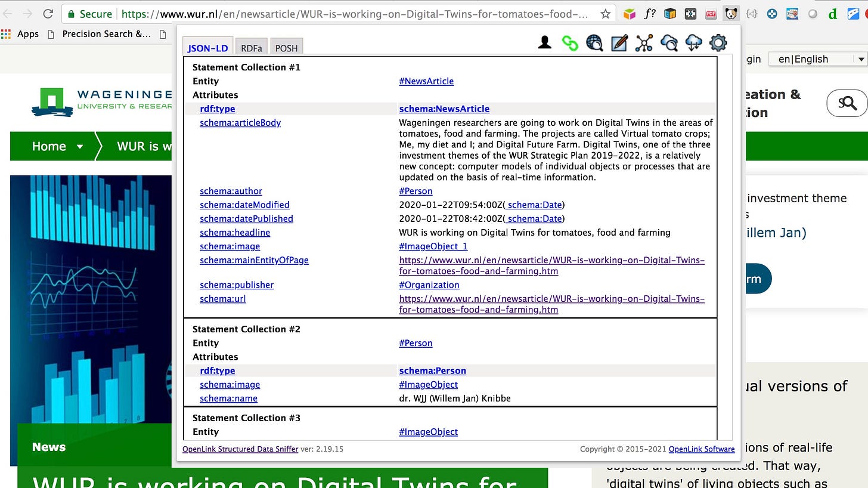Switch to the POSH tab
Viewport: 868px width, 488px height.
[x=286, y=48]
